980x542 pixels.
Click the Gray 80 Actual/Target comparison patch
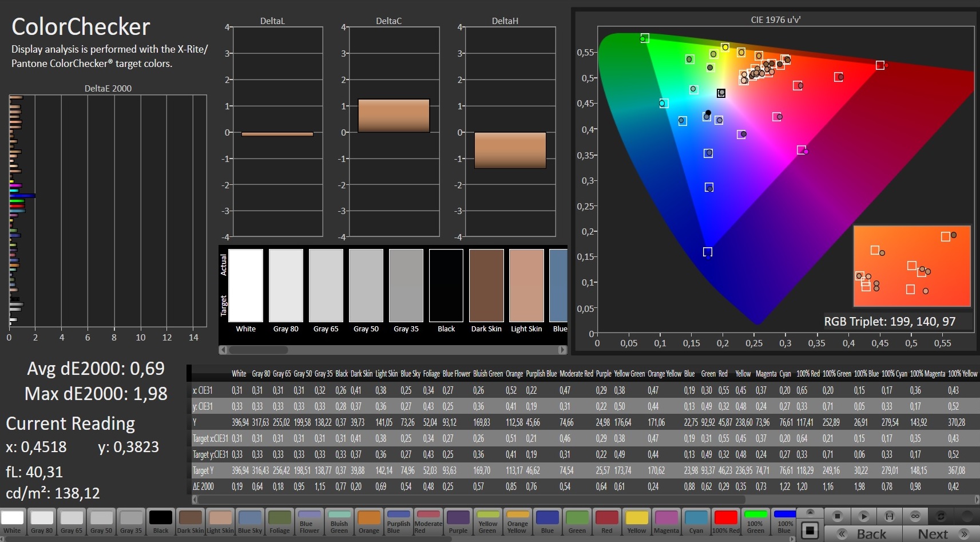point(286,285)
